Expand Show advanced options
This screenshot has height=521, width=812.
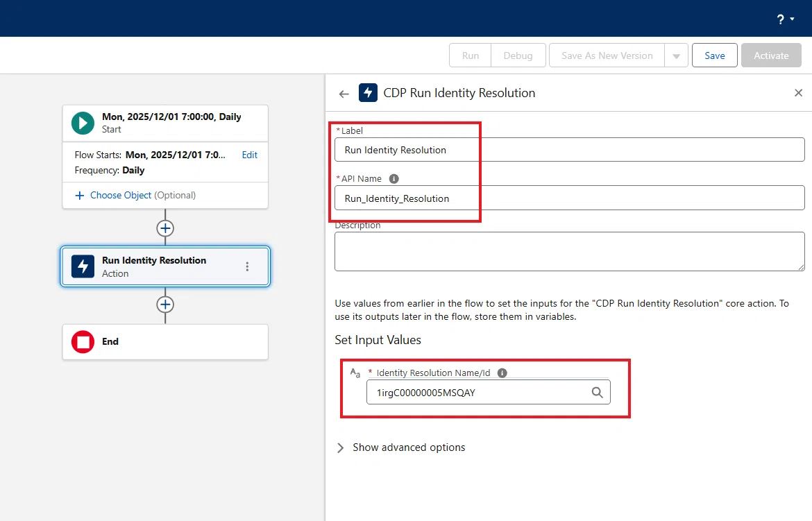(400, 447)
